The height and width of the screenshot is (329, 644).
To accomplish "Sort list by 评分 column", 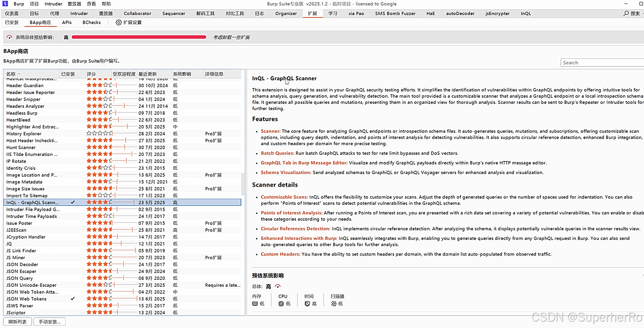I will (x=99, y=74).
